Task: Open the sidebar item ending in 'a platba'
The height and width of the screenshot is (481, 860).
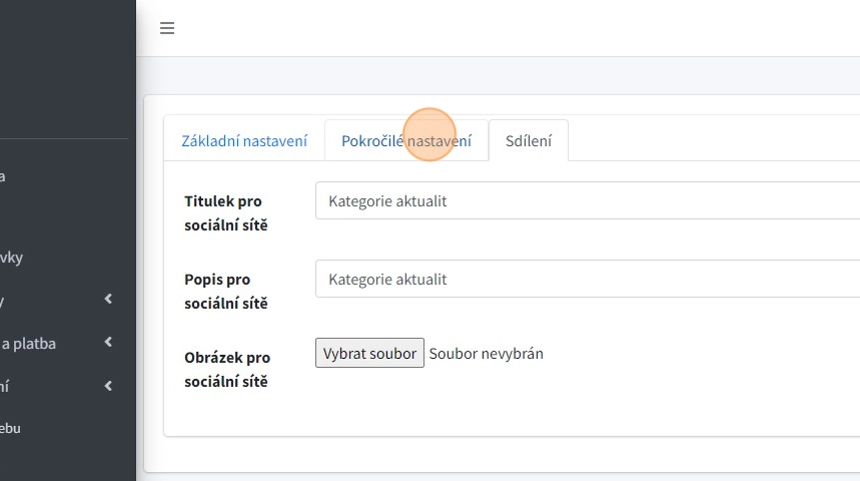Action: click(28, 343)
